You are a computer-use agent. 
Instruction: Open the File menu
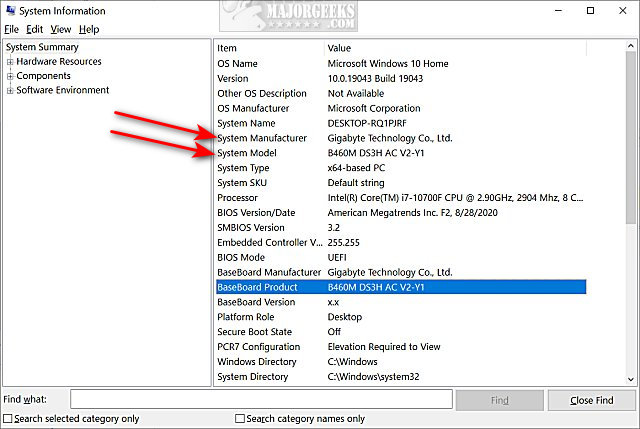coord(11,29)
